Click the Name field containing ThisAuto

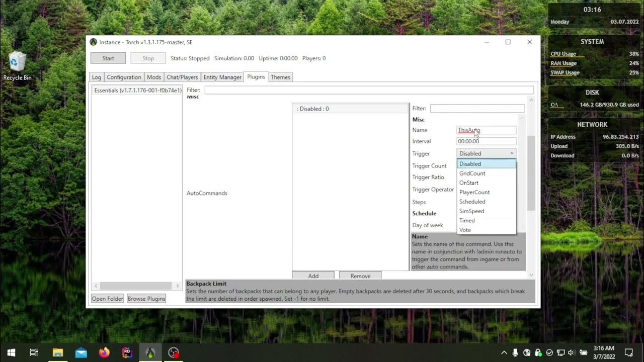point(486,130)
